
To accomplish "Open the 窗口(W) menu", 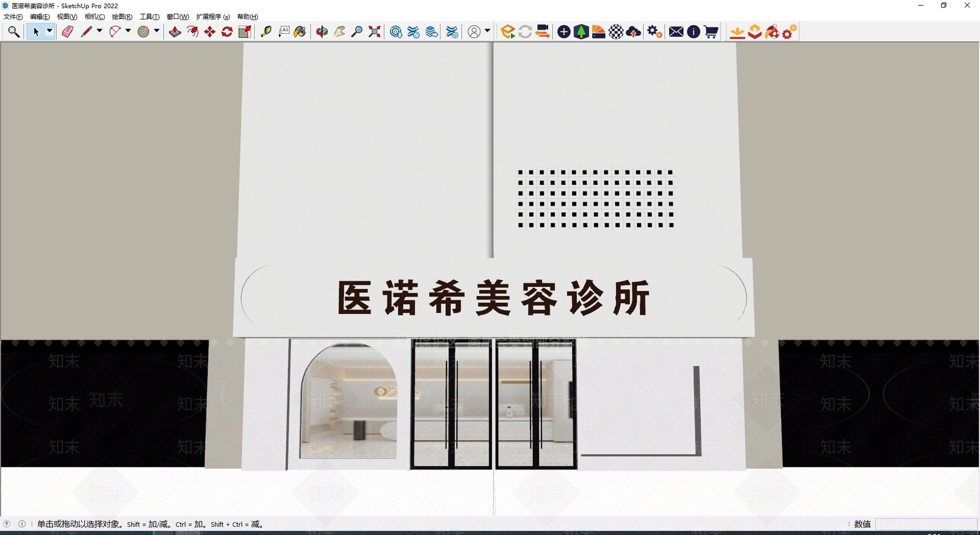I will point(178,17).
